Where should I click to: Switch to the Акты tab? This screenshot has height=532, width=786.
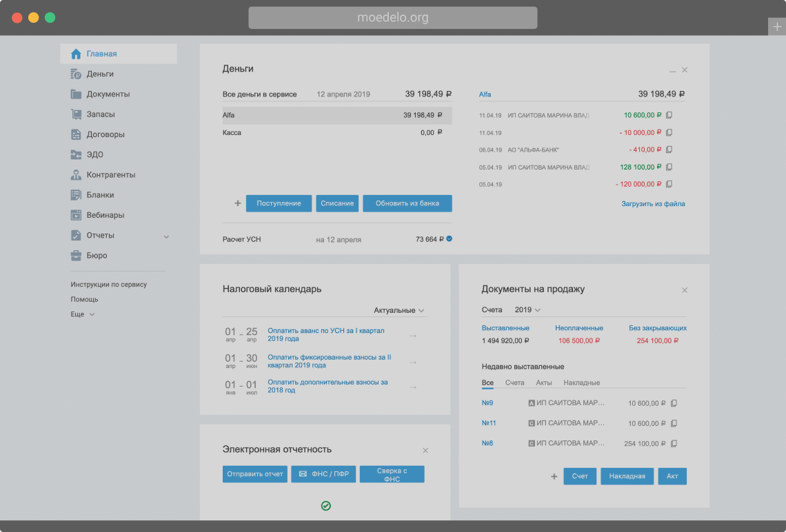pyautogui.click(x=543, y=382)
